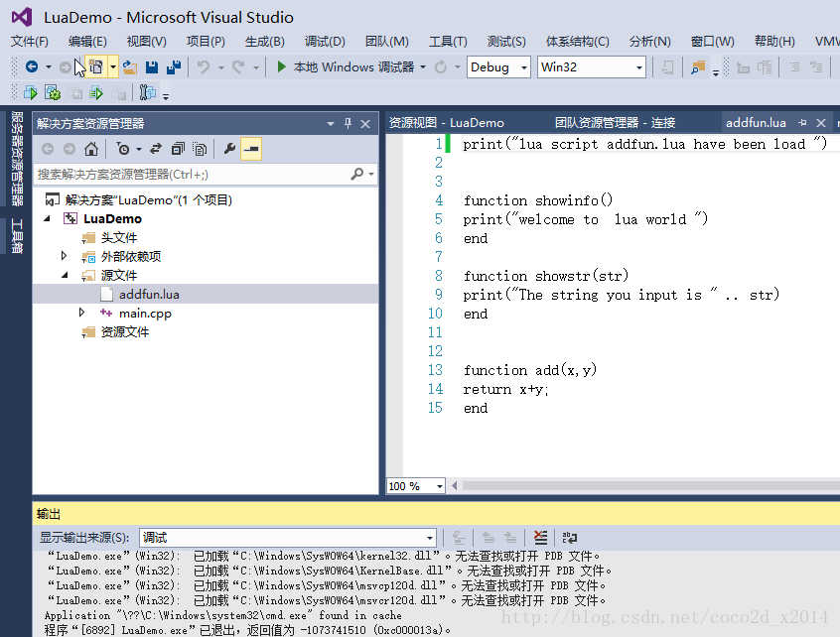Viewport: 840px width, 637px height.
Task: Click the Save All icon
Action: click(x=174, y=66)
